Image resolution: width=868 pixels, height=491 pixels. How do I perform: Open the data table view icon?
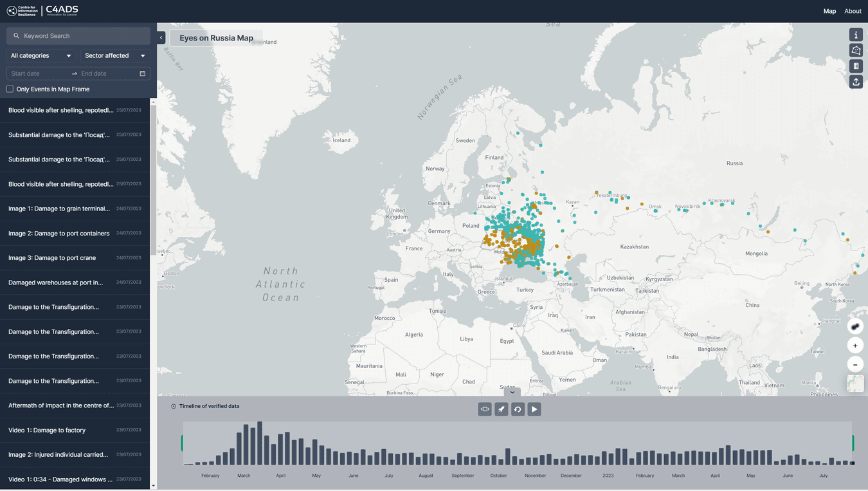856,66
